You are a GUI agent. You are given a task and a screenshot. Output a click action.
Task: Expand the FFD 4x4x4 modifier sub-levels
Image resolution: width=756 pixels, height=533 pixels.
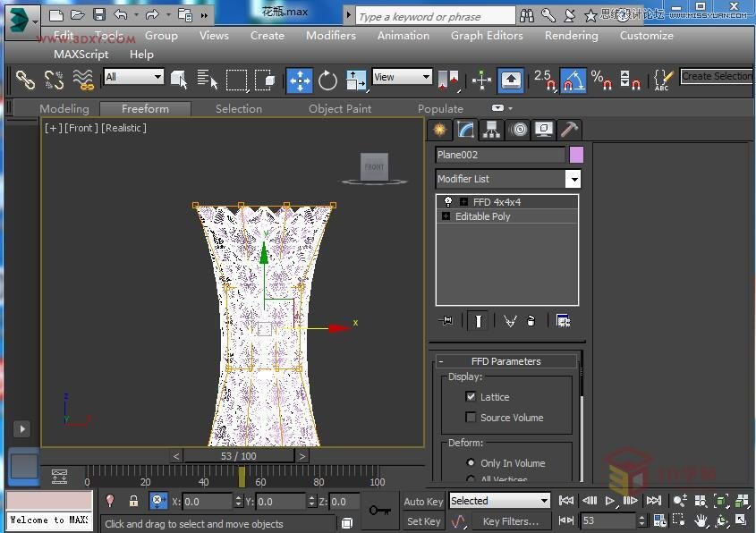point(463,202)
